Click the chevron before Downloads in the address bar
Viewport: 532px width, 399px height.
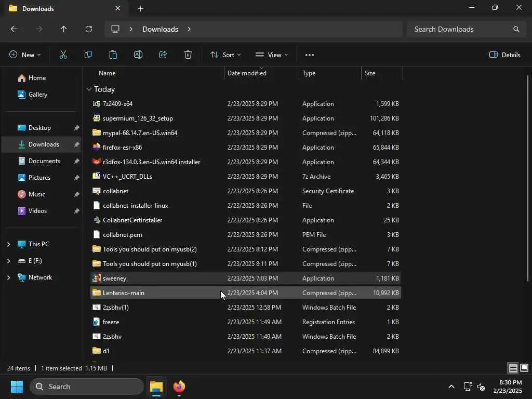tap(130, 29)
